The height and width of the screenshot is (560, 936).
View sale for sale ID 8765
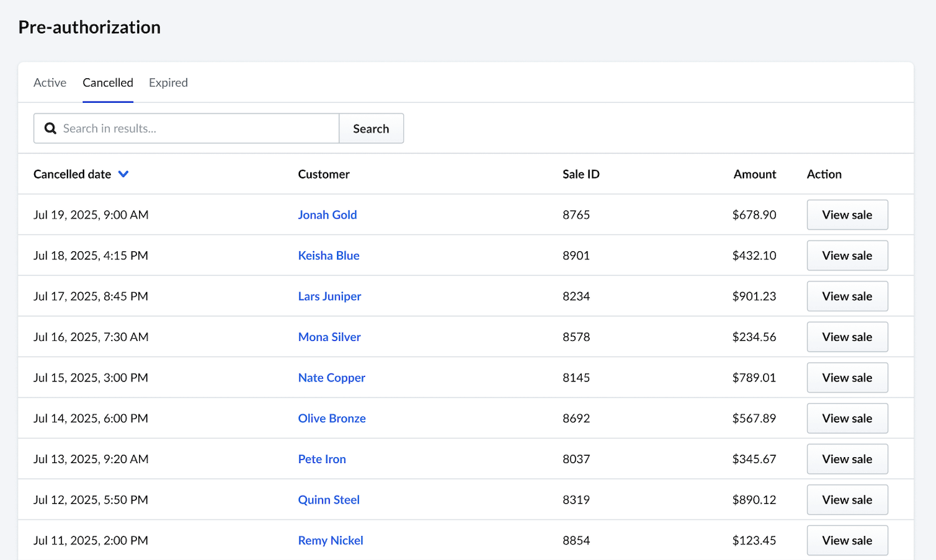click(847, 215)
